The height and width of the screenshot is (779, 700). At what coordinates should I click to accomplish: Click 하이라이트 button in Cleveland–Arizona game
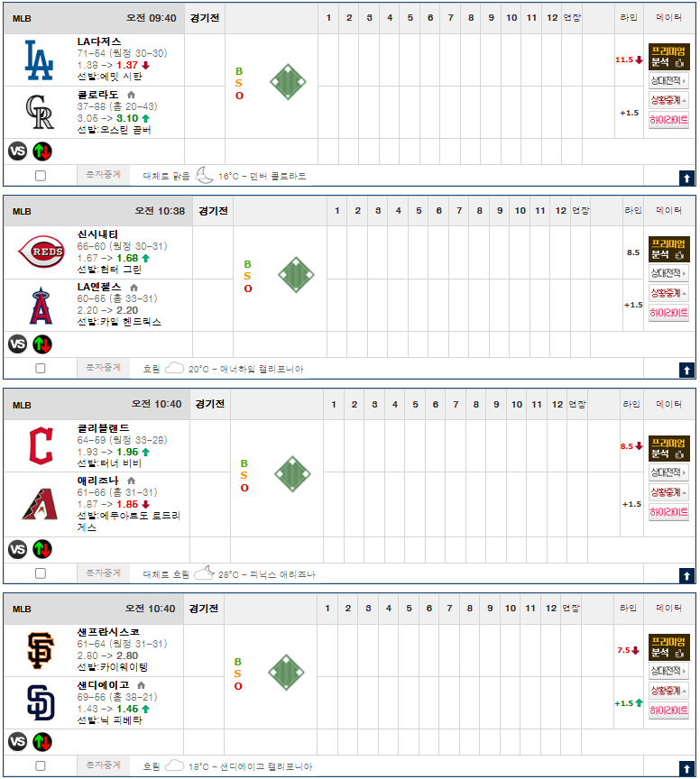pos(668,513)
